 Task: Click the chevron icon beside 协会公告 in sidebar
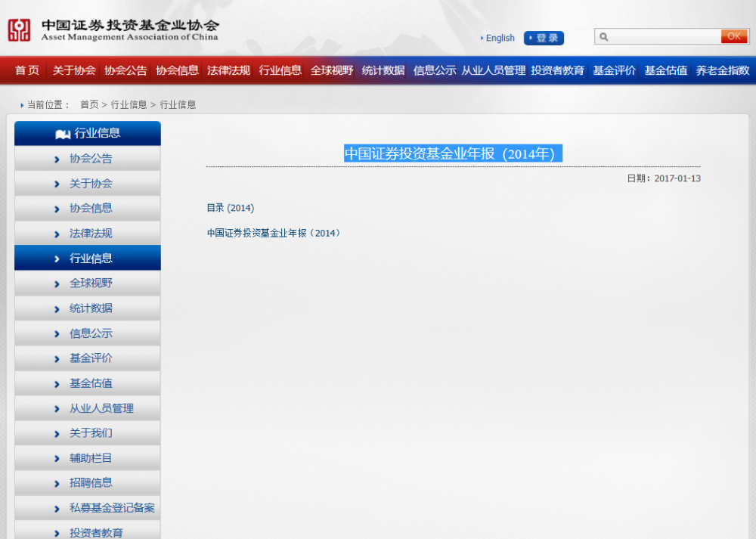tap(57, 159)
